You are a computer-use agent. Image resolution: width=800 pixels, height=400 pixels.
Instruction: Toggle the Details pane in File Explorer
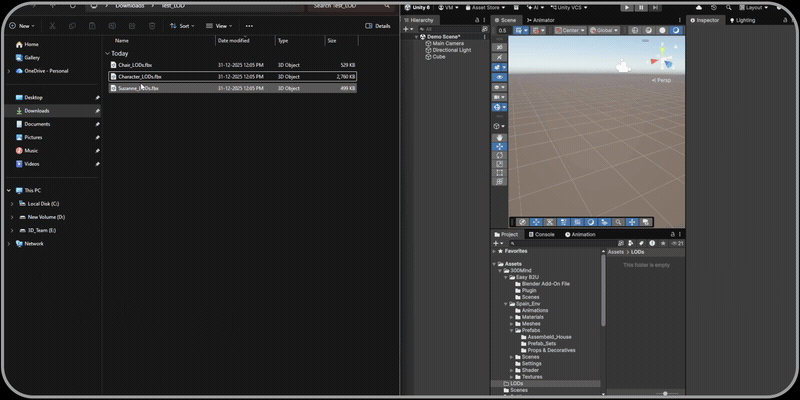click(378, 26)
